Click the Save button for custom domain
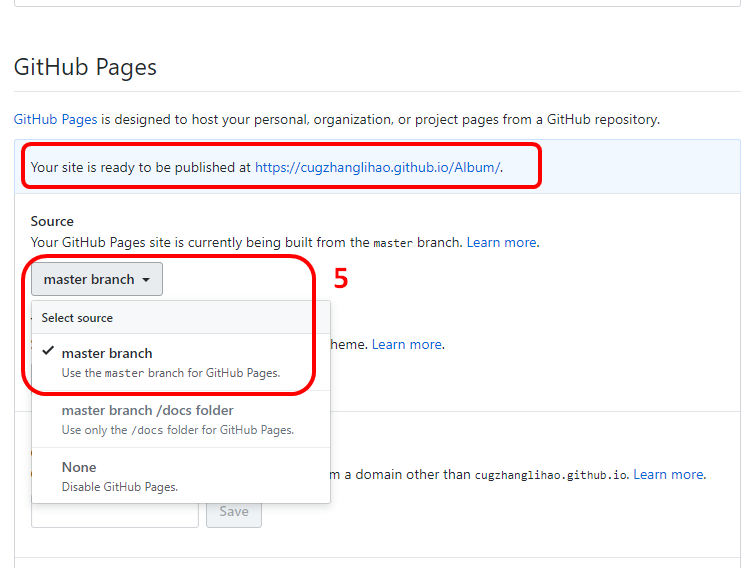The image size is (742, 568). (234, 512)
